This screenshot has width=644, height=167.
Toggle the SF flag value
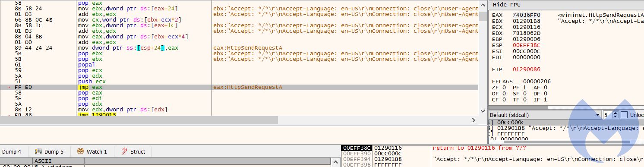(x=524, y=94)
